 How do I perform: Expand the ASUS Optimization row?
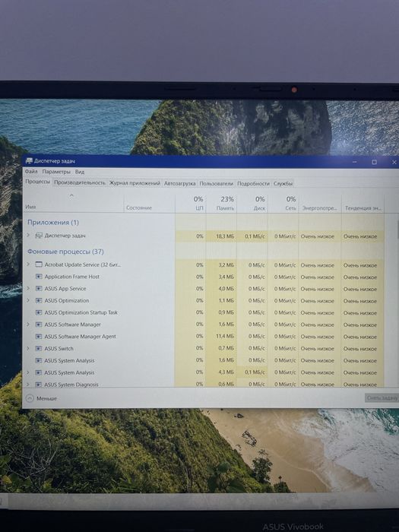[x=29, y=300]
